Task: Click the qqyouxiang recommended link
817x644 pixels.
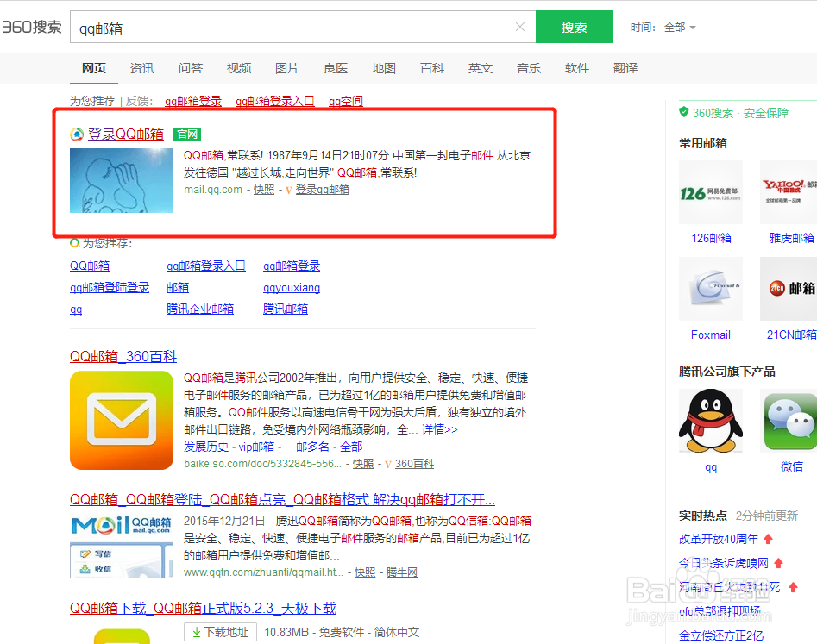Action: coord(292,288)
